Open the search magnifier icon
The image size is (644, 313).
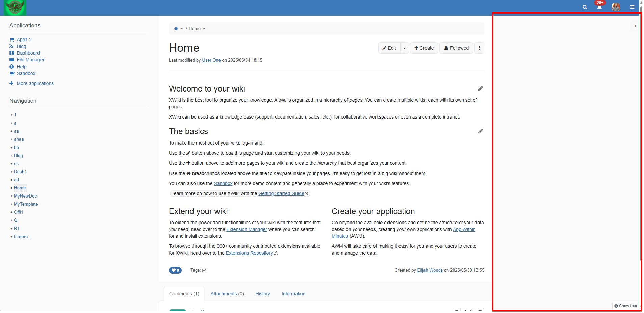point(585,7)
